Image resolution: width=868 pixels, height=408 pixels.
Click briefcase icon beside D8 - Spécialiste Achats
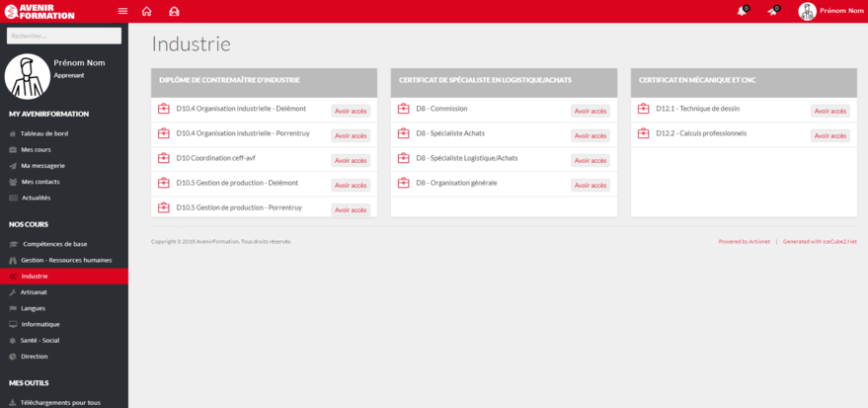404,133
